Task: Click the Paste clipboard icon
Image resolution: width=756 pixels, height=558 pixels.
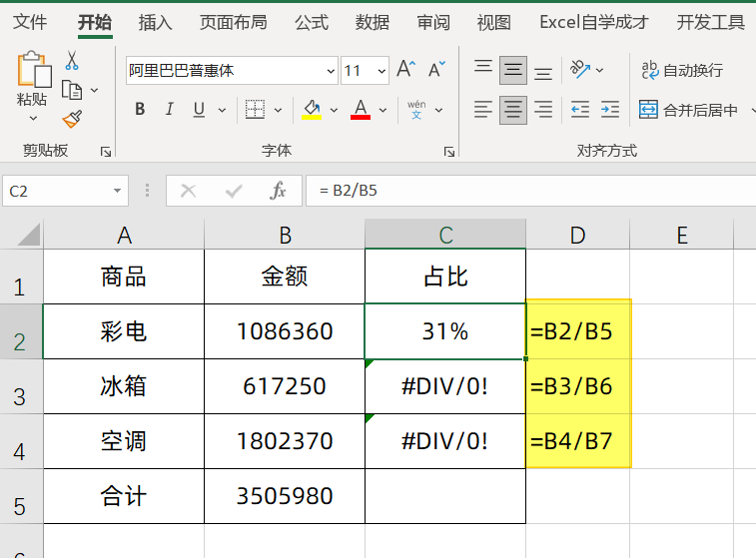Action: coord(34,70)
